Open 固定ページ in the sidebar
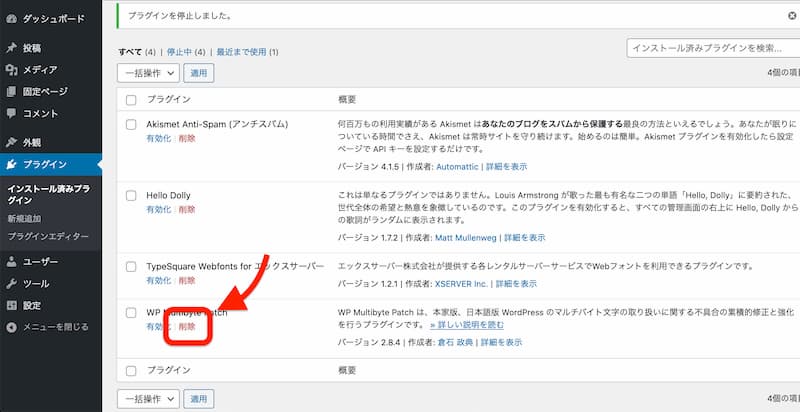This screenshot has height=412, width=800. point(45,92)
